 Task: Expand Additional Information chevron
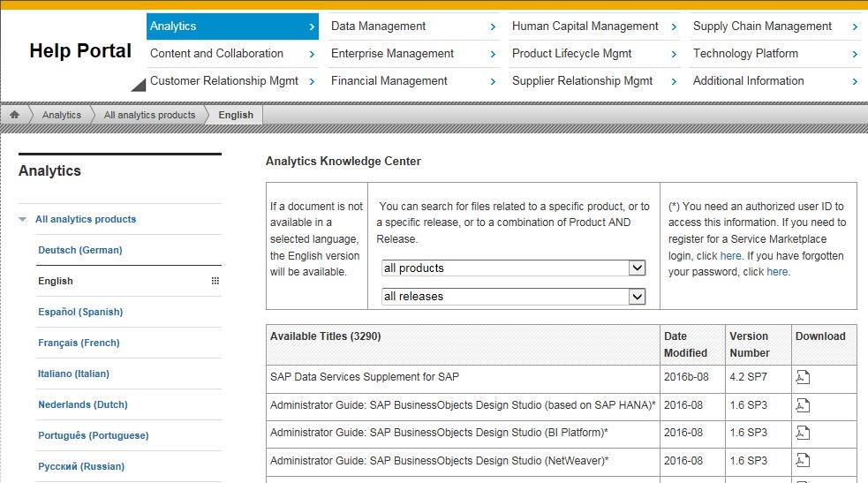[855, 81]
